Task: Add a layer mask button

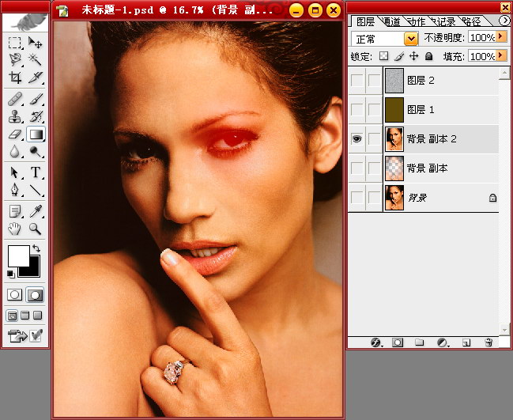Action: 398,342
